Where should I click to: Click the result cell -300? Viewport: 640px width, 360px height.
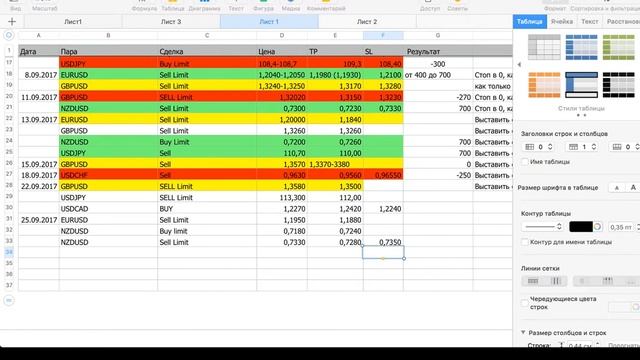coord(438,64)
